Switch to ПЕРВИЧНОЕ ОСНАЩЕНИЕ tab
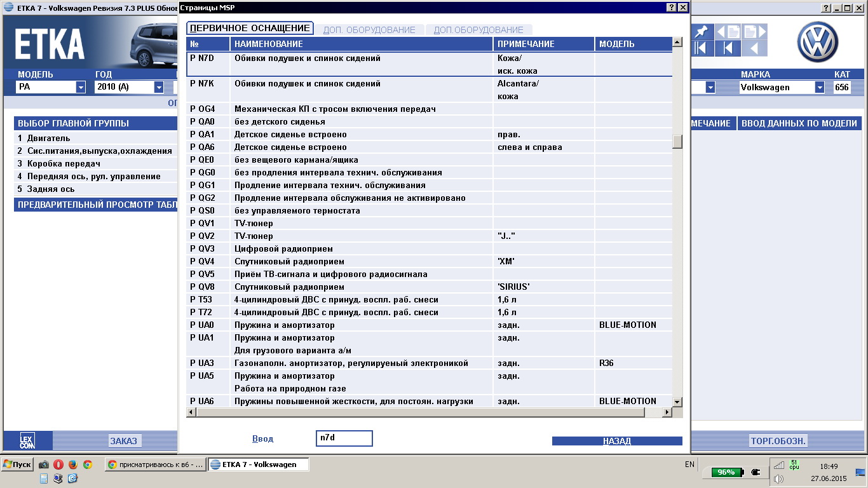The image size is (868, 488). coord(250,28)
